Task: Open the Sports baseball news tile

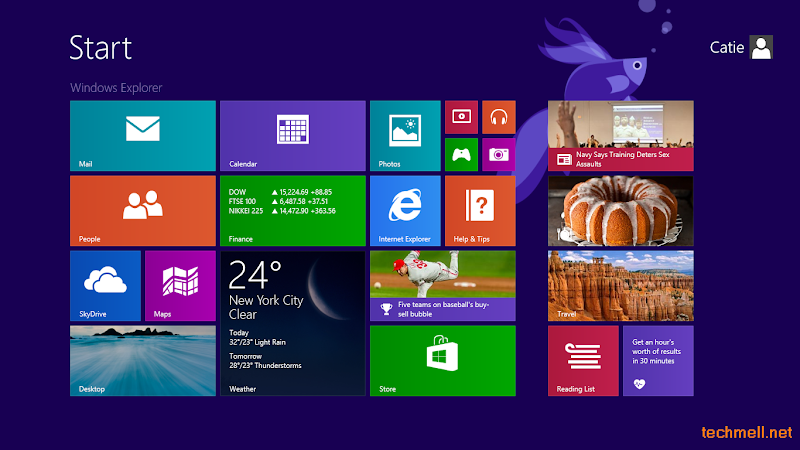Action: click(443, 286)
